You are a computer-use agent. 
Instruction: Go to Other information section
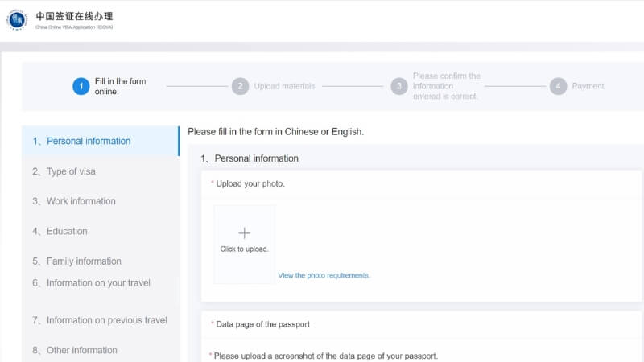[x=81, y=350]
